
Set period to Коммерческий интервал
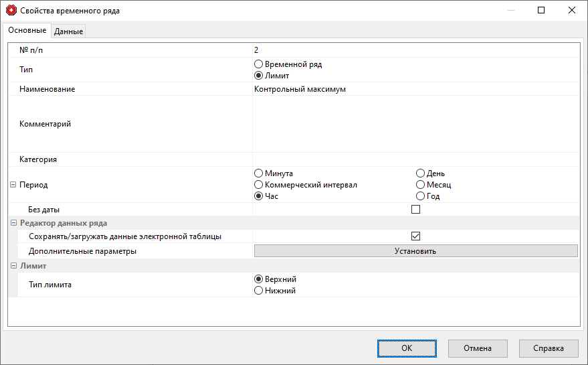click(259, 185)
